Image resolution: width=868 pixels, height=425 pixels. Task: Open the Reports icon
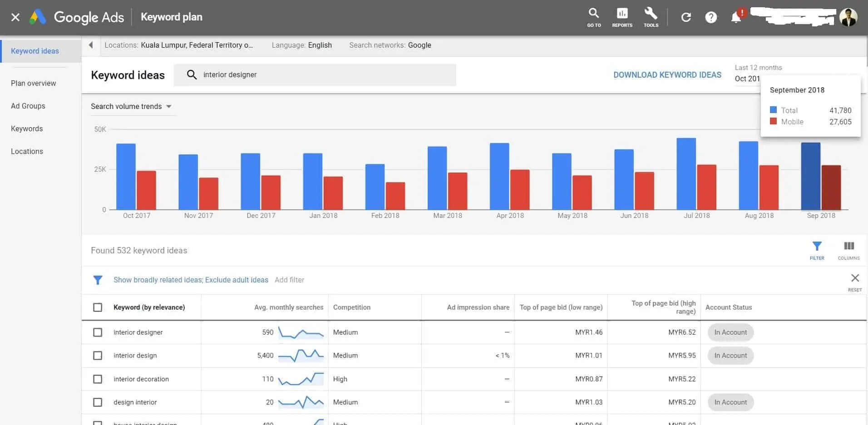click(622, 17)
